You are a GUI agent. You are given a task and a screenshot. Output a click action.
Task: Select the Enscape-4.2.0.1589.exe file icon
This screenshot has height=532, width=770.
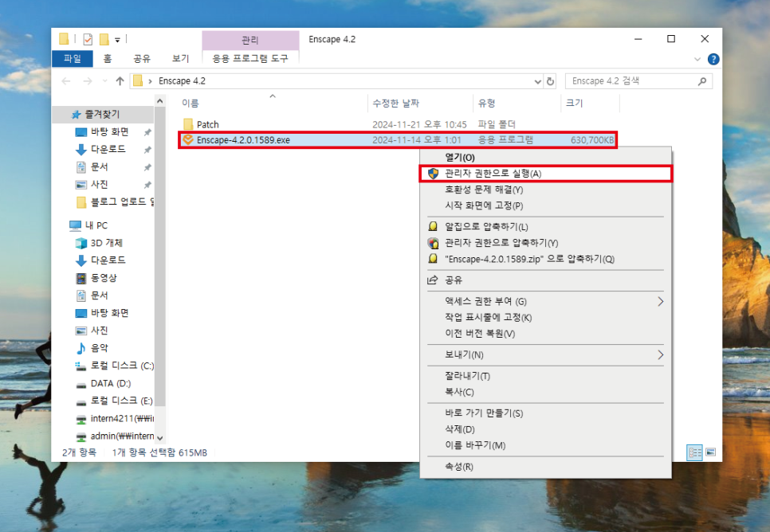tap(187, 140)
